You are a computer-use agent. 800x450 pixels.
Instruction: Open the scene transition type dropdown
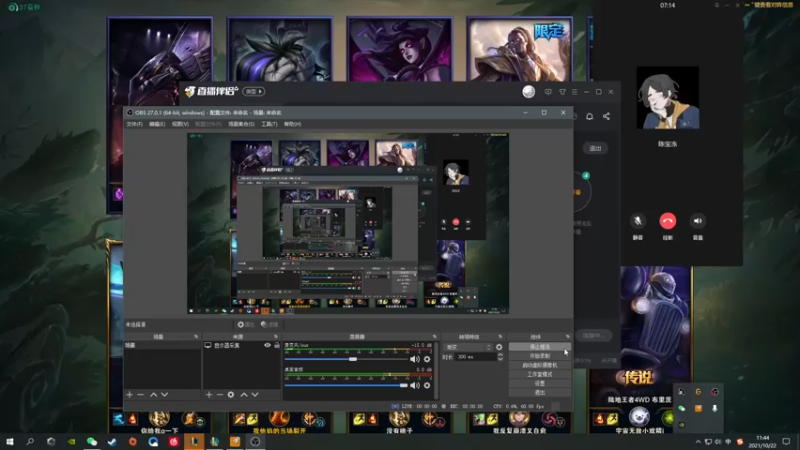[468, 347]
